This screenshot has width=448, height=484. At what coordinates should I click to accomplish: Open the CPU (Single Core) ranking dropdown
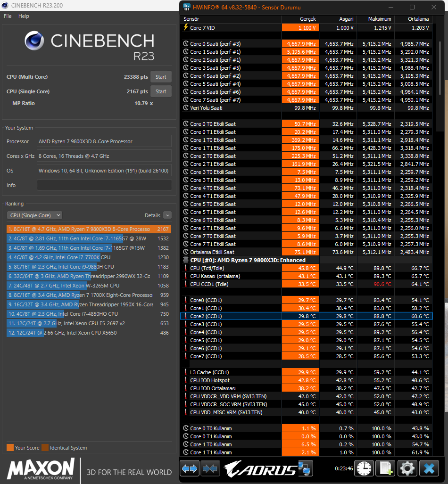[x=34, y=215]
